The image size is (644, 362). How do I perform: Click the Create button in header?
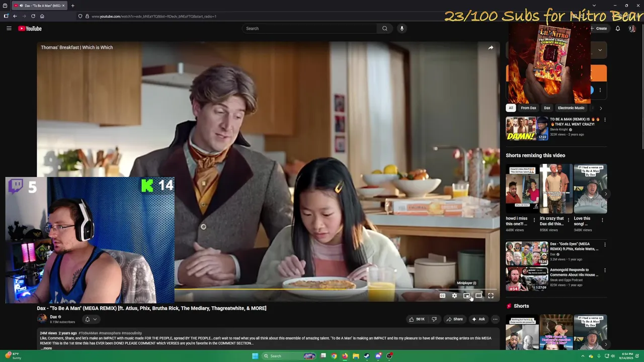[599, 29]
